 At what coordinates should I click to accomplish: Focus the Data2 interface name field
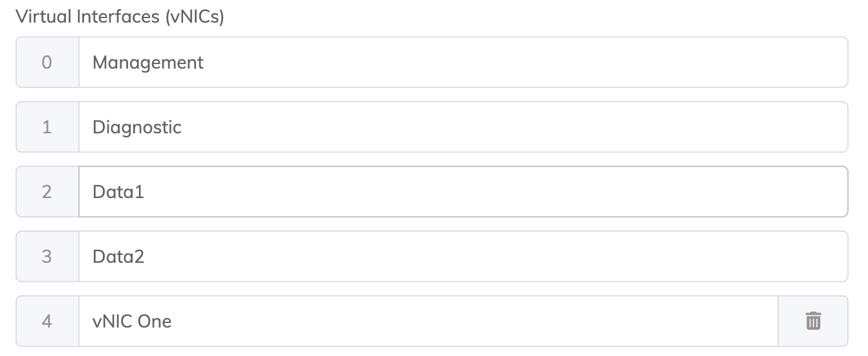tap(462, 256)
